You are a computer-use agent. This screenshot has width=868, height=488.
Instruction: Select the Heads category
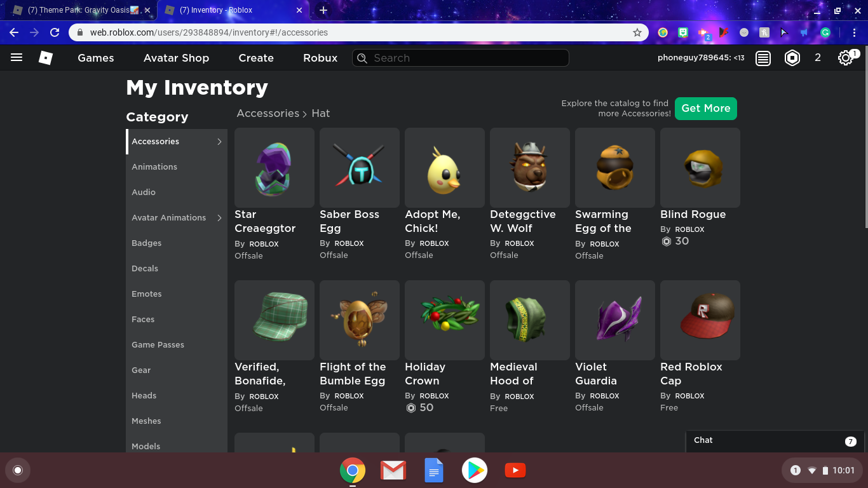click(177, 395)
